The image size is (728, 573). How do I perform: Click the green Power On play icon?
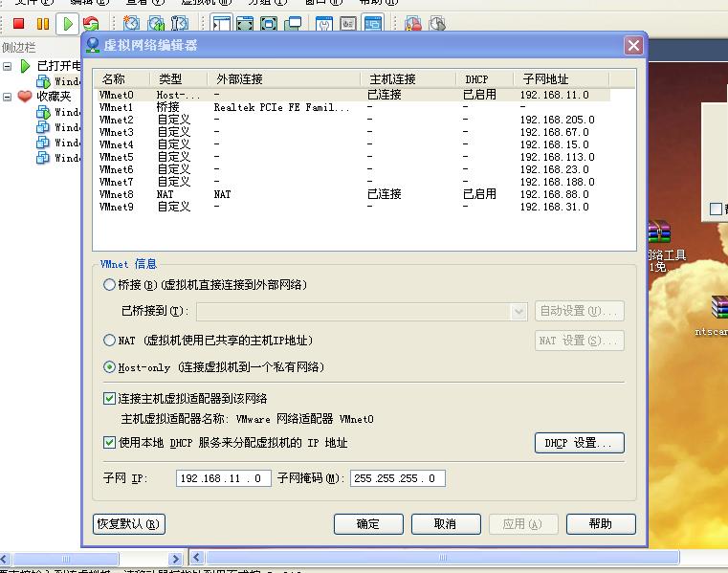68,24
